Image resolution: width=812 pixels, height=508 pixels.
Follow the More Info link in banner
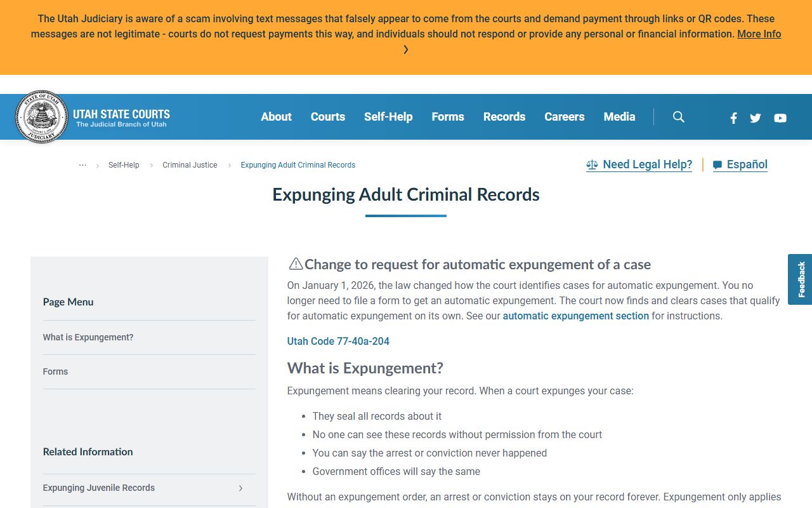click(759, 34)
